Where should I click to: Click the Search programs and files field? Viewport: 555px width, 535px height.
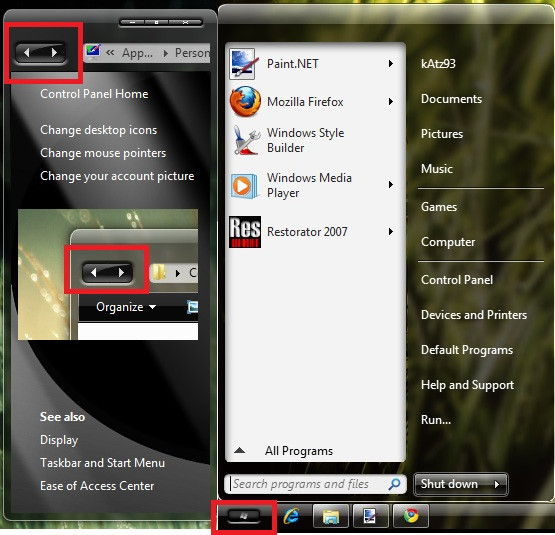pyautogui.click(x=315, y=484)
